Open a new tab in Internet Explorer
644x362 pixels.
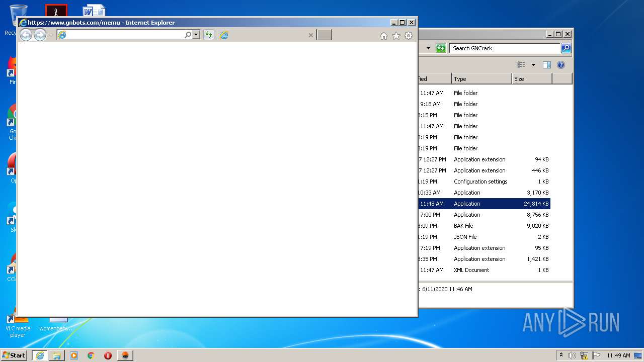click(x=324, y=35)
